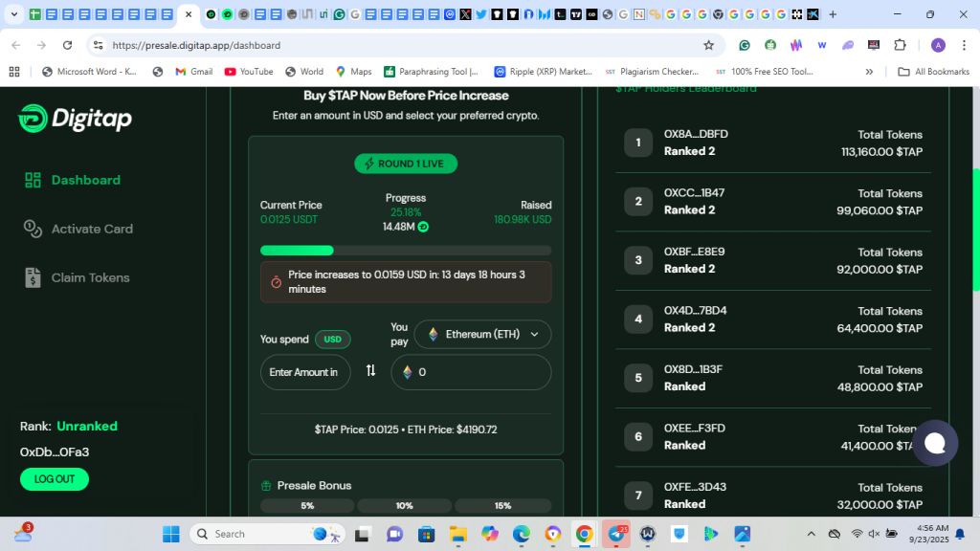Screen dimensions: 980x551
Task: Click the swap arrows between amount fields
Action: coord(370,370)
